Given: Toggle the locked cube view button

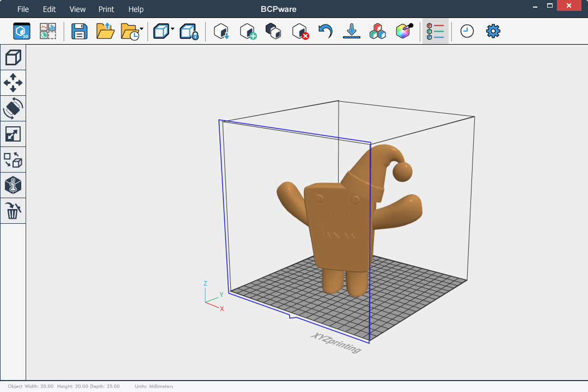Looking at the screenshot, I should pos(189,32).
